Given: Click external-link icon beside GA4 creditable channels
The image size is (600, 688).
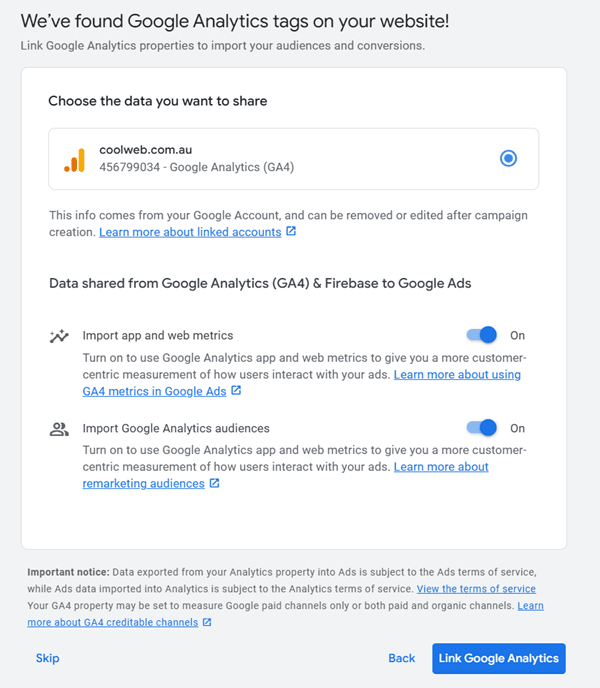Looking at the screenshot, I should [207, 622].
